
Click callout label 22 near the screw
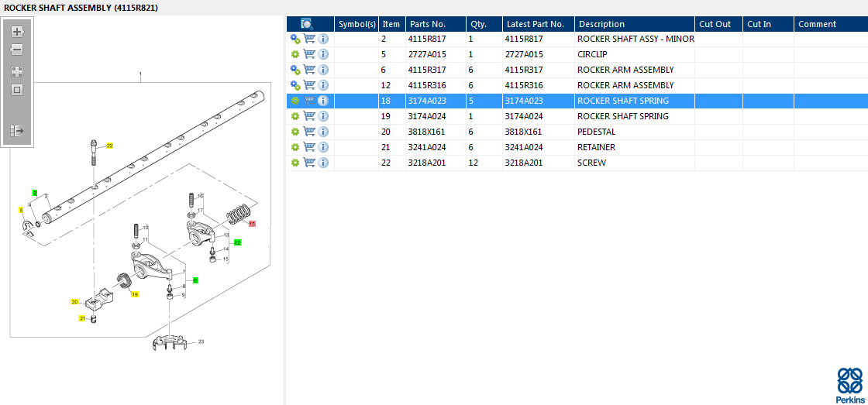point(109,146)
